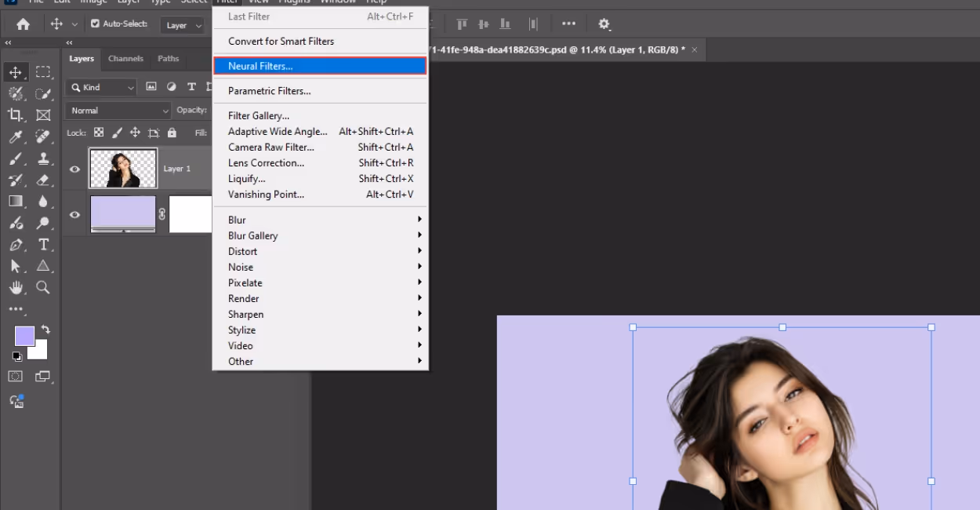Viewport: 980px width, 510px height.
Task: Select the Layer 1 thumbnail
Action: click(123, 168)
